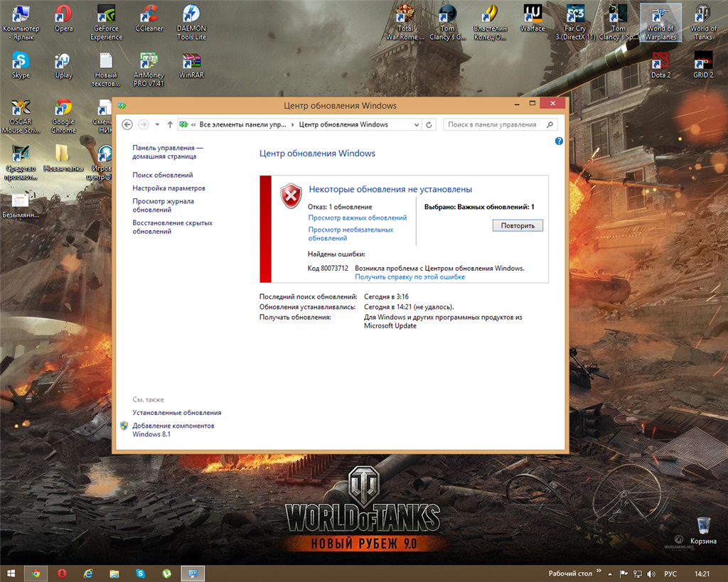Viewport: 728px width, 582px height.
Task: Open the Opera desktop shortcut
Action: (63, 19)
